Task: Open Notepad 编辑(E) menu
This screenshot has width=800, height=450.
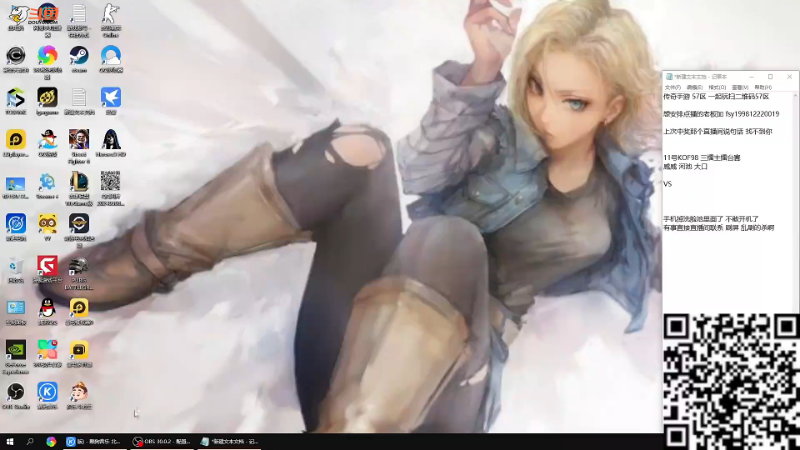Action: (x=694, y=88)
